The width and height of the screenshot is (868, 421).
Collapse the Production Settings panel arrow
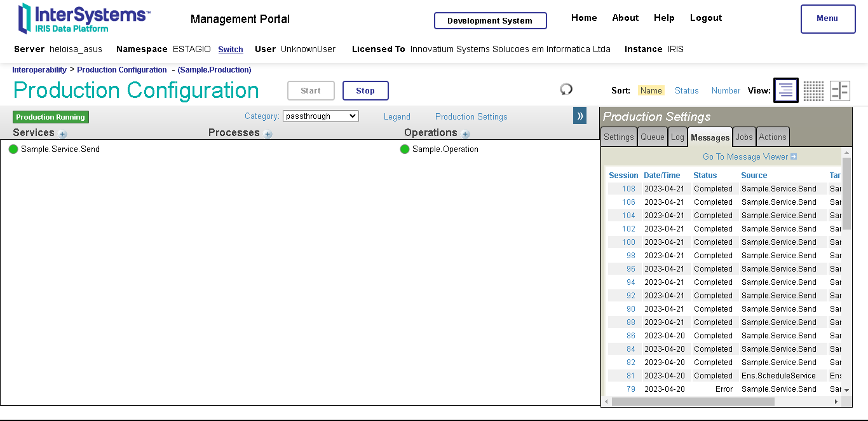(580, 116)
